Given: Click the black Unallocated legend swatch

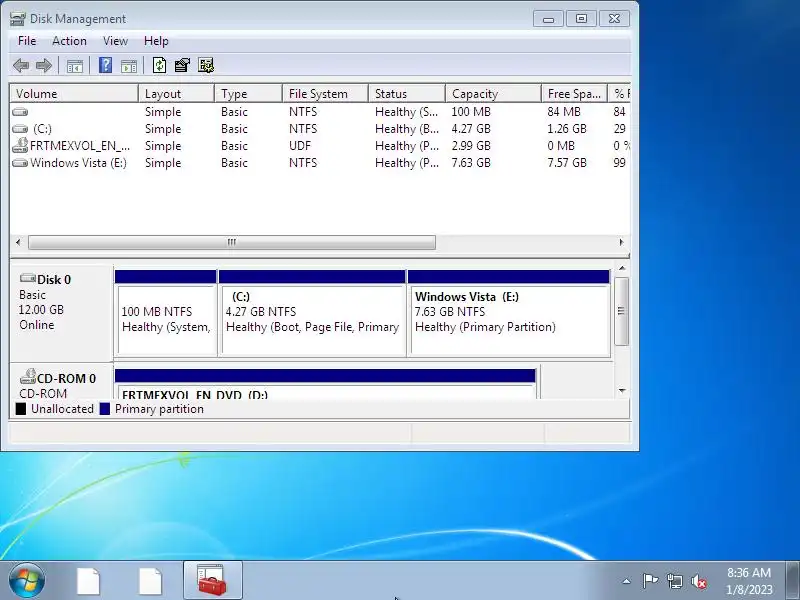Looking at the screenshot, I should coord(20,409).
